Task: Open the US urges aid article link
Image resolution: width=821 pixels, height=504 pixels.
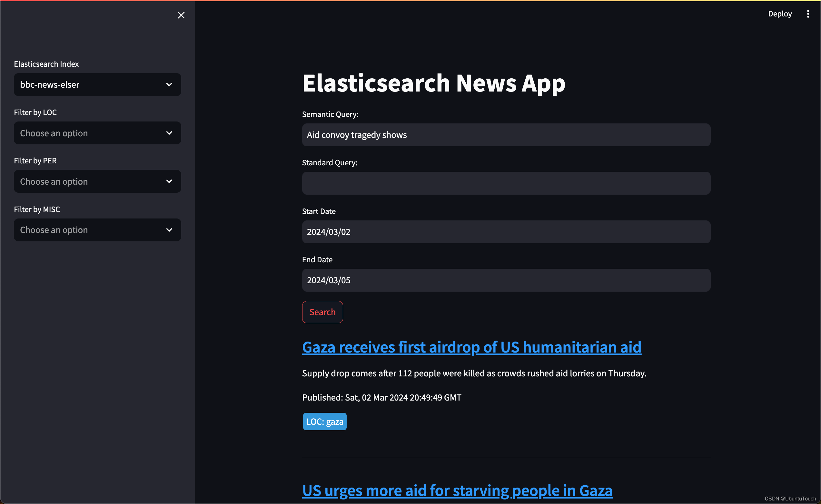Action: pos(457,489)
